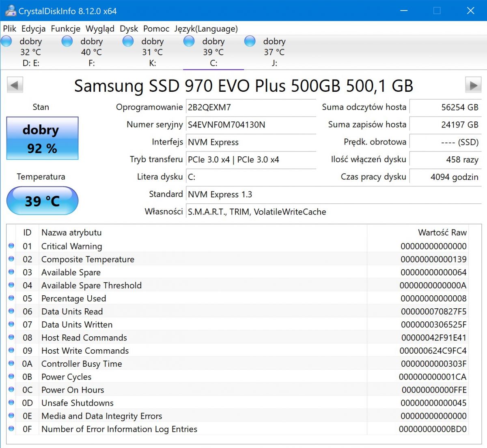
Task: Select the Percentage Used attribute name
Action: [73, 299]
